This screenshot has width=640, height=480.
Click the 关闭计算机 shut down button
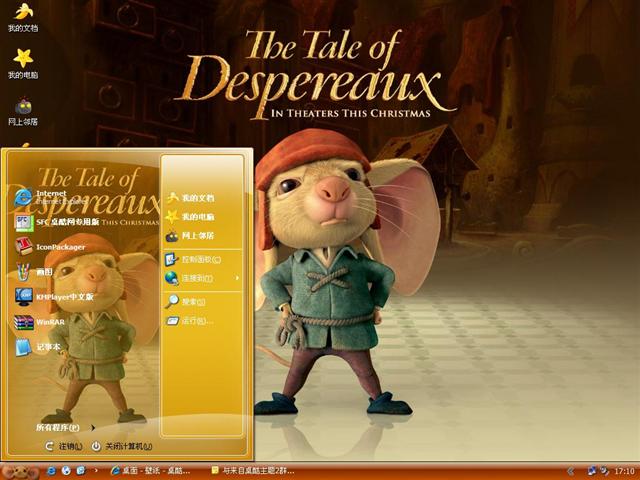click(x=122, y=446)
